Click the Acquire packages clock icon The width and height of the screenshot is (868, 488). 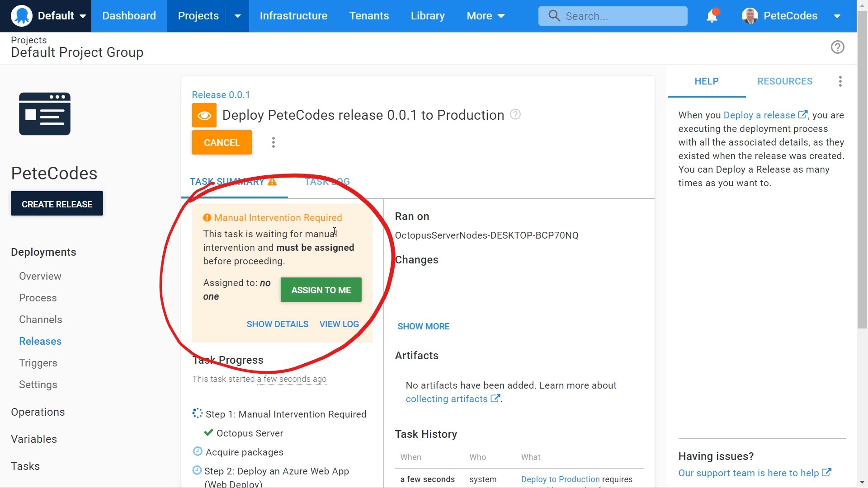click(197, 451)
